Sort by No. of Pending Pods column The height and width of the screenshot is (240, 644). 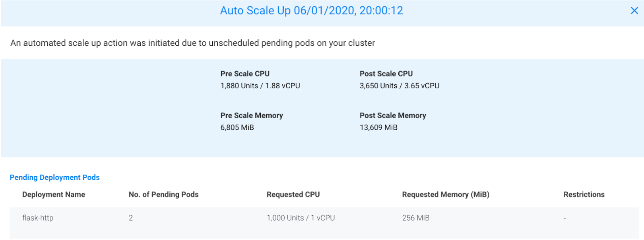coord(163,195)
